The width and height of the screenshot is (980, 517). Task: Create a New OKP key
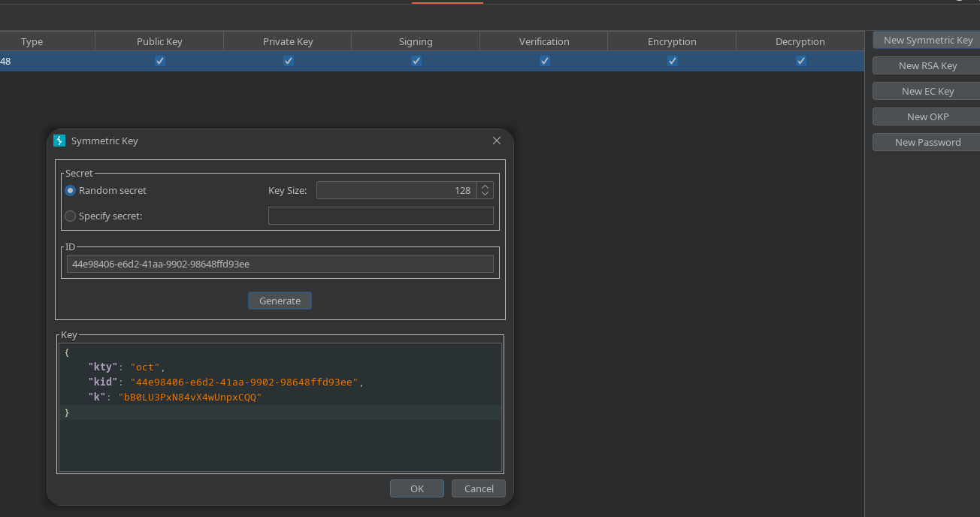(x=927, y=116)
